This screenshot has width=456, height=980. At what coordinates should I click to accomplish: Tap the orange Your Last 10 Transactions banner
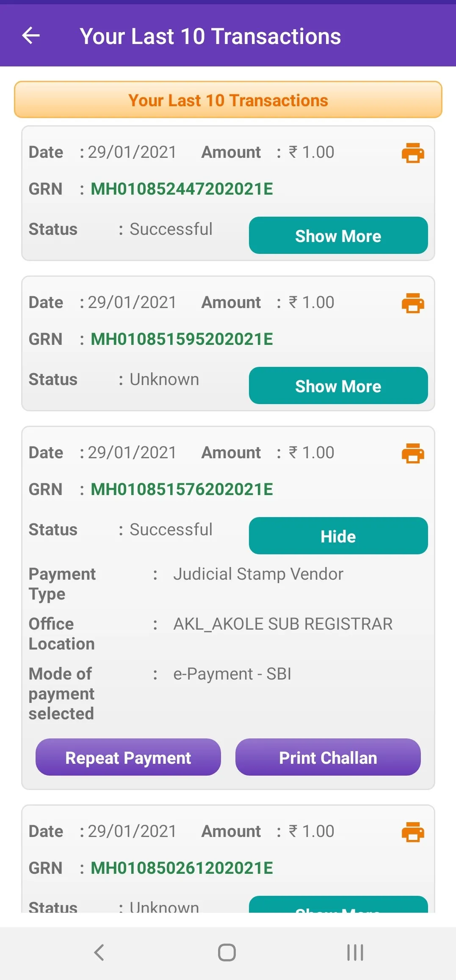tap(228, 99)
